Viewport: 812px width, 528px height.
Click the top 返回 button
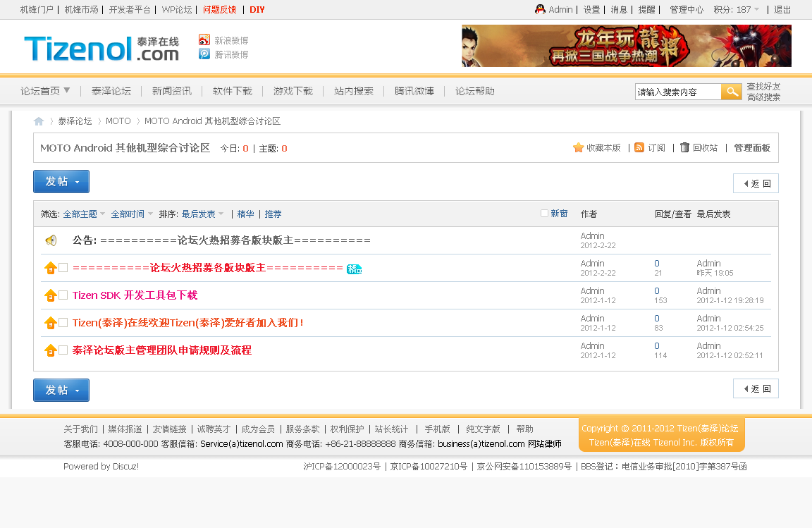coord(756,183)
